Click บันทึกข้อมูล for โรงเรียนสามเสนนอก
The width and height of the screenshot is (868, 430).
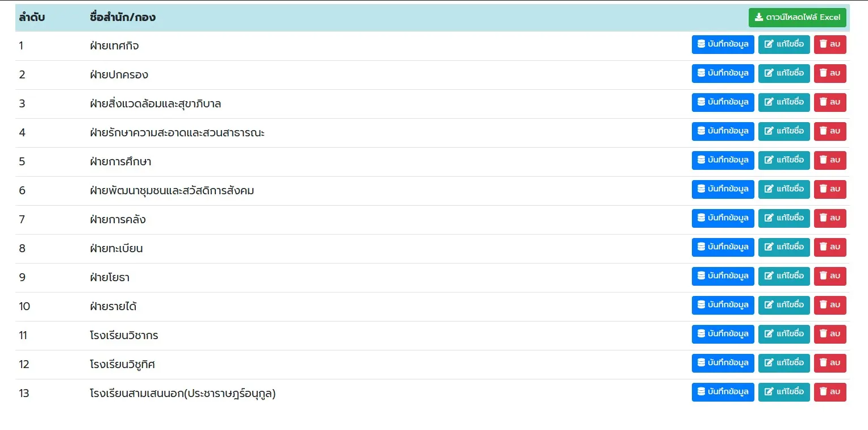tap(723, 392)
